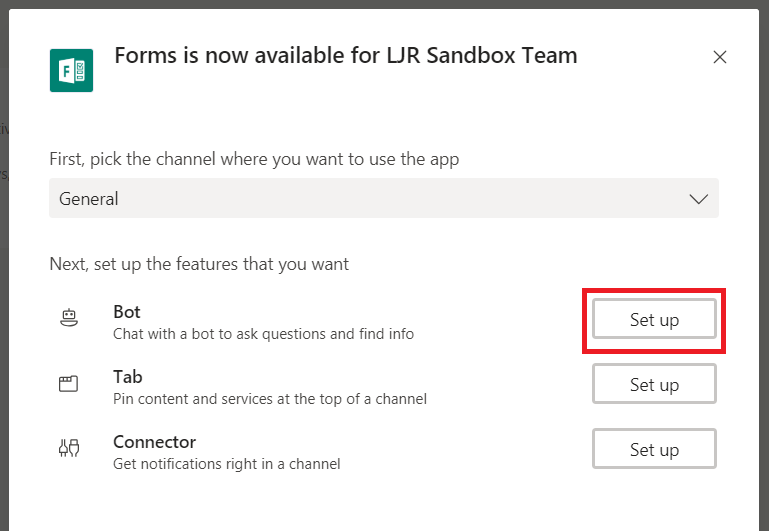This screenshot has height=531, width=769.
Task: Click the Tab feature title
Action: (x=128, y=377)
